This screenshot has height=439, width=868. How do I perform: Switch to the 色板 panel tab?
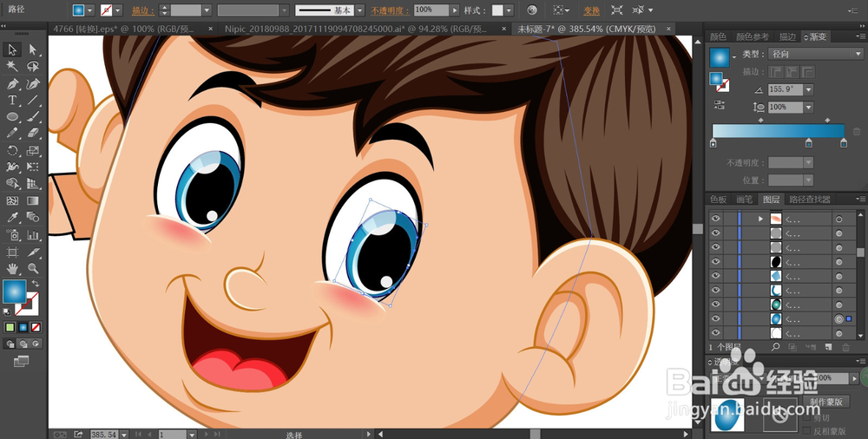point(718,200)
